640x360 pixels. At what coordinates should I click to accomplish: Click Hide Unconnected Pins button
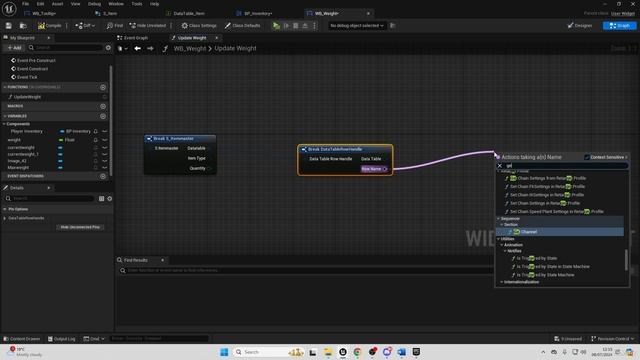(80, 227)
